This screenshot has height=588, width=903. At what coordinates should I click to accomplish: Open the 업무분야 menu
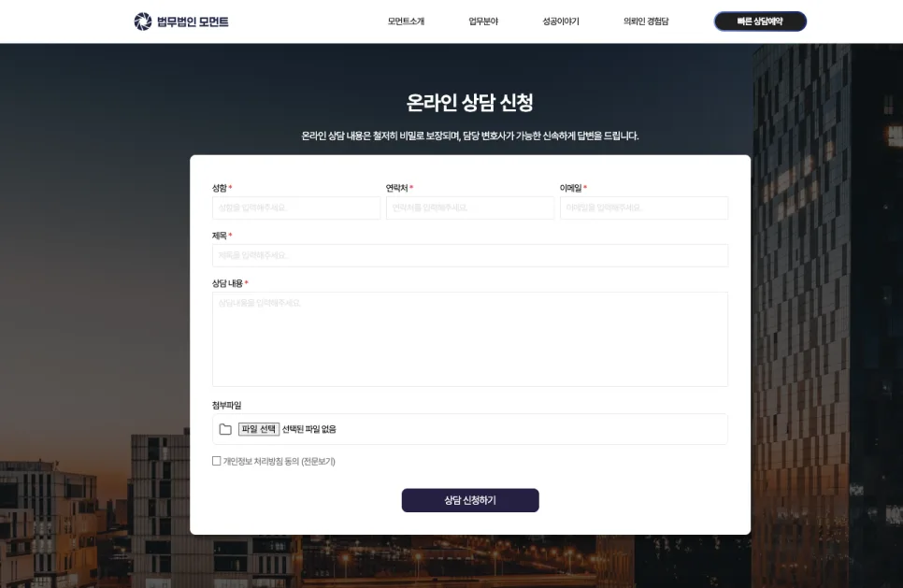point(483,22)
